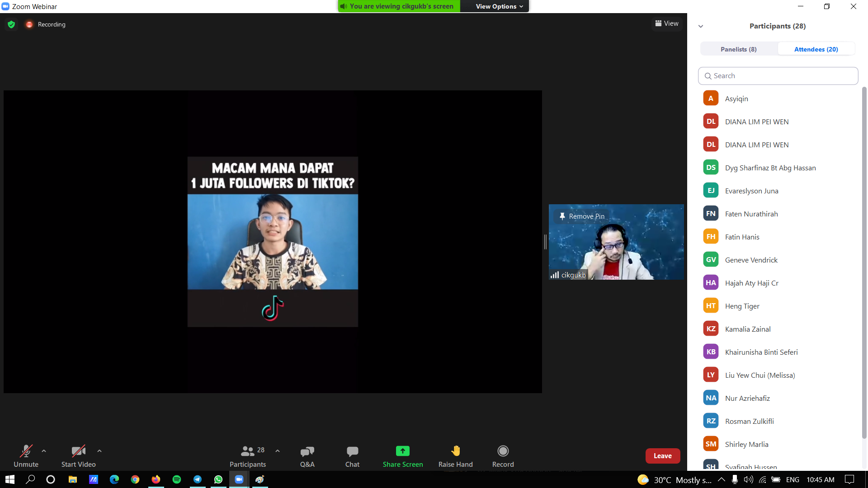Open participants options arrow in toolbar

(x=278, y=451)
